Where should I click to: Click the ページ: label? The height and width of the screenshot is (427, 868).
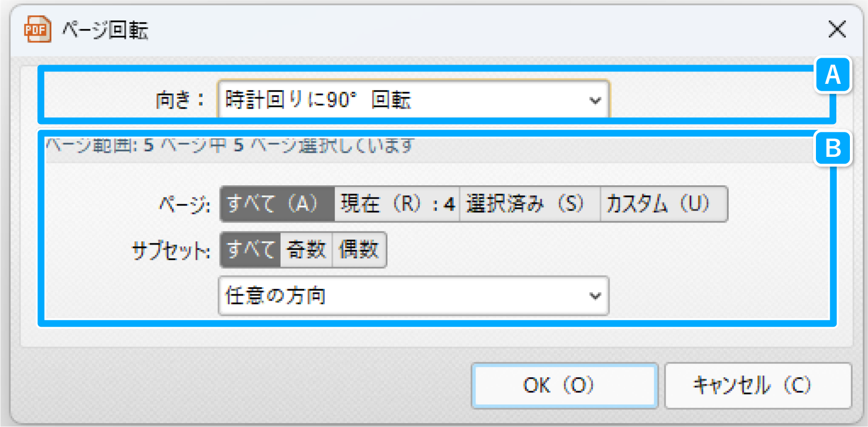(x=186, y=204)
